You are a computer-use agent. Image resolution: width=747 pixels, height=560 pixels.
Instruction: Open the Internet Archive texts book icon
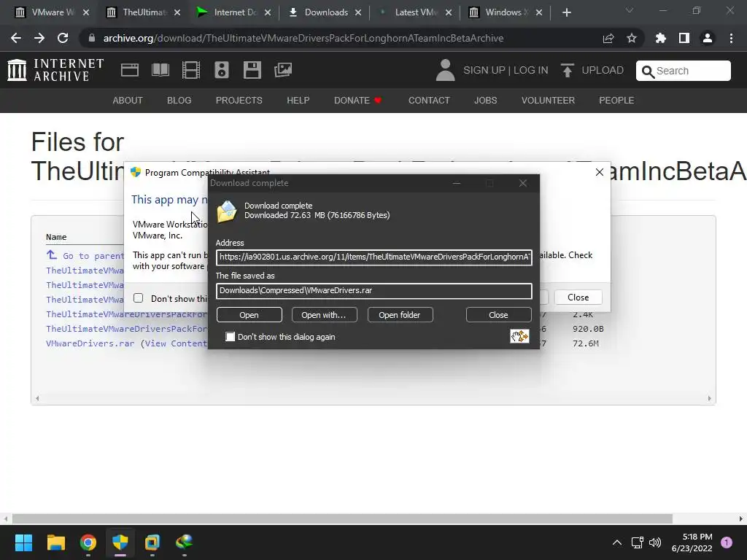pyautogui.click(x=160, y=71)
